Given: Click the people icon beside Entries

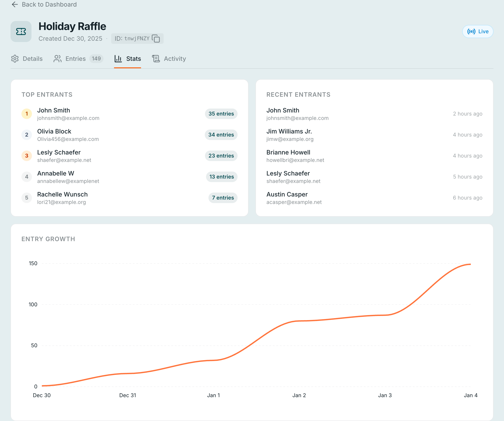Looking at the screenshot, I should point(57,59).
